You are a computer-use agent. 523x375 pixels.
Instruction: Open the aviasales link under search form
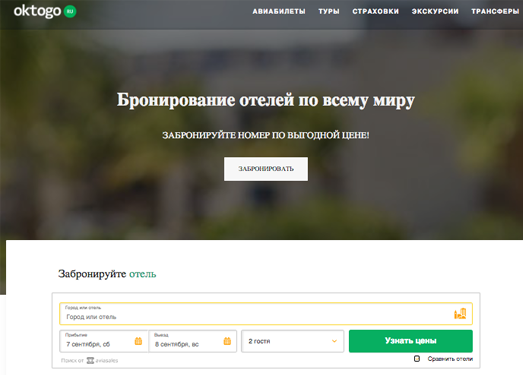click(x=102, y=360)
